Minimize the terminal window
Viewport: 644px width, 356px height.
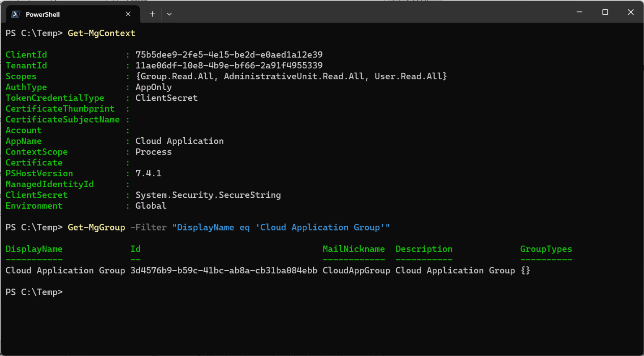tap(579, 12)
